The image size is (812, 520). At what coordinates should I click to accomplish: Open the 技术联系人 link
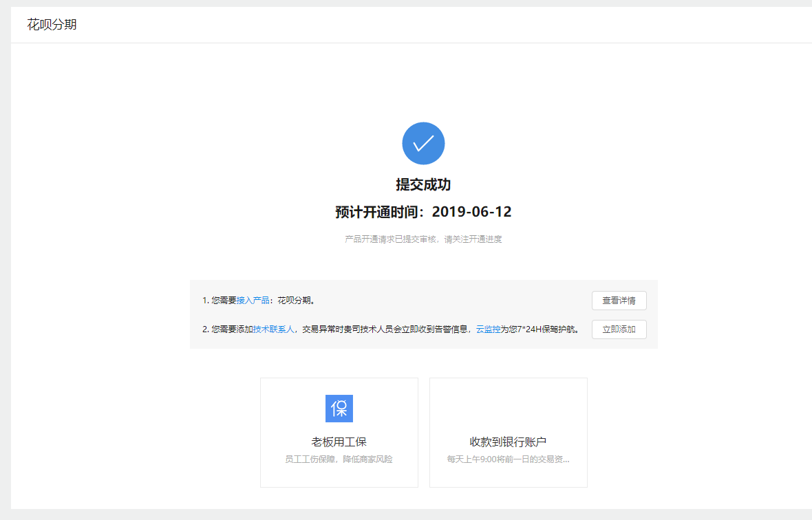pyautogui.click(x=273, y=329)
